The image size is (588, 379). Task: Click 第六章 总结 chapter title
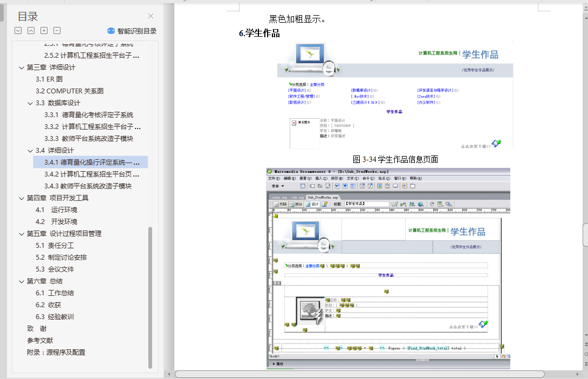click(45, 281)
